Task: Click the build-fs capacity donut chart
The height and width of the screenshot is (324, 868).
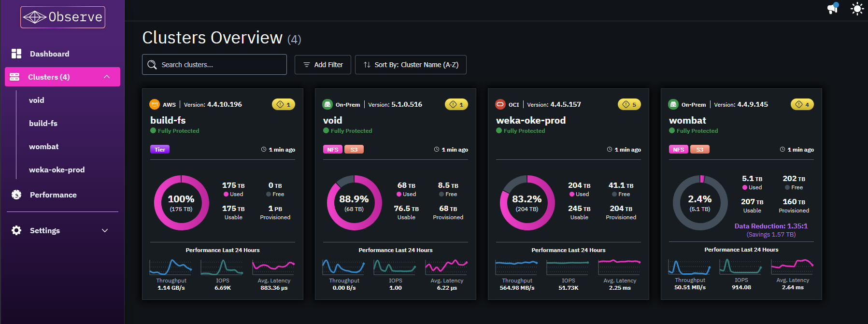Action: [x=181, y=203]
